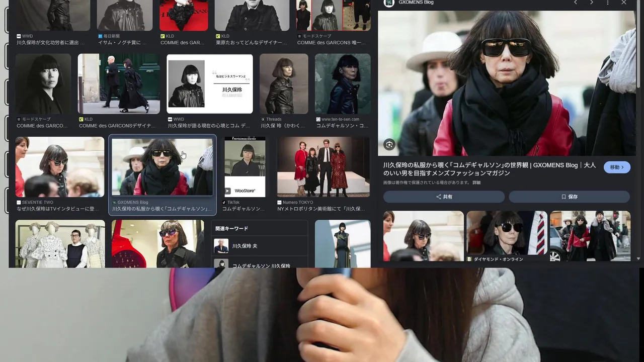Select black-and-white portrait thumbnail from モードスケープ
Screen dimensions: 644x362
click(x=43, y=84)
